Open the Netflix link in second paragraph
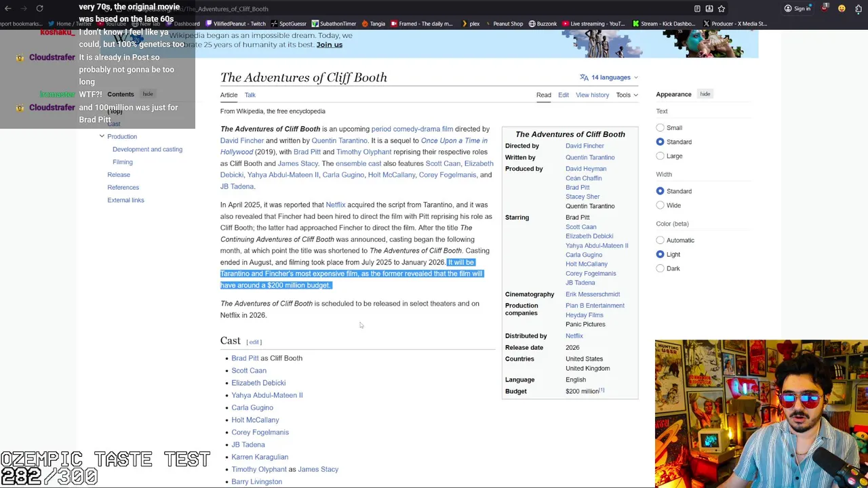 (x=336, y=205)
